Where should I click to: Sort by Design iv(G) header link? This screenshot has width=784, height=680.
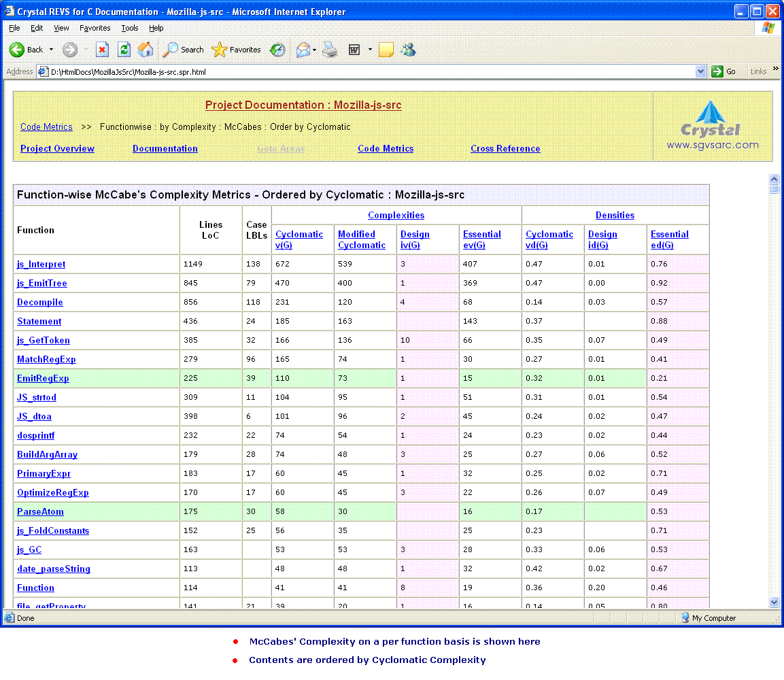(x=415, y=239)
